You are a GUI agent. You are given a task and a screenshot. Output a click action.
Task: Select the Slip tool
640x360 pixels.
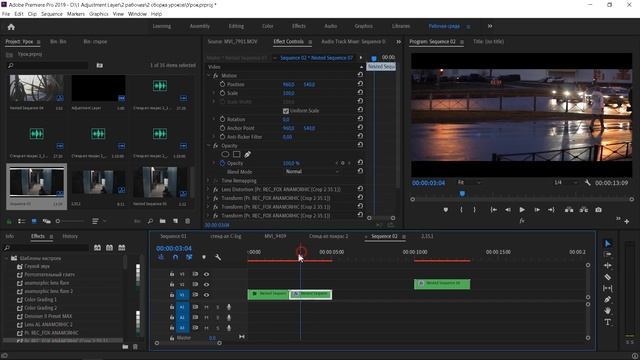point(608,288)
